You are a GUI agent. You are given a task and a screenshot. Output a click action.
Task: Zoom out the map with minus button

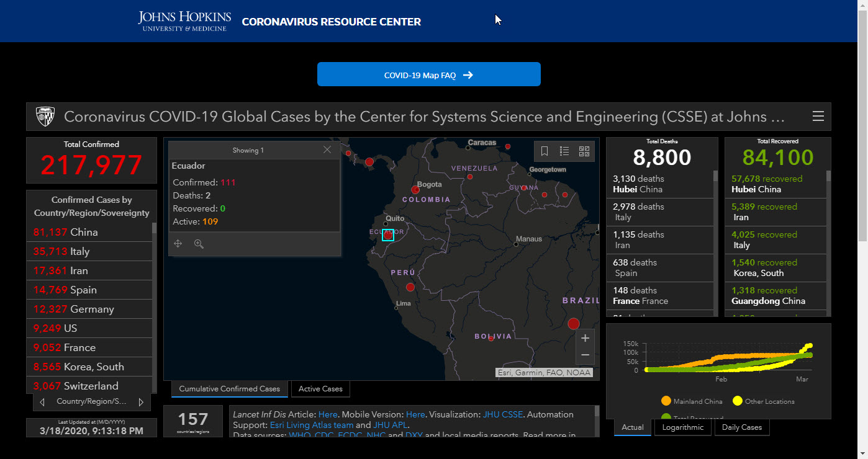[x=585, y=355]
